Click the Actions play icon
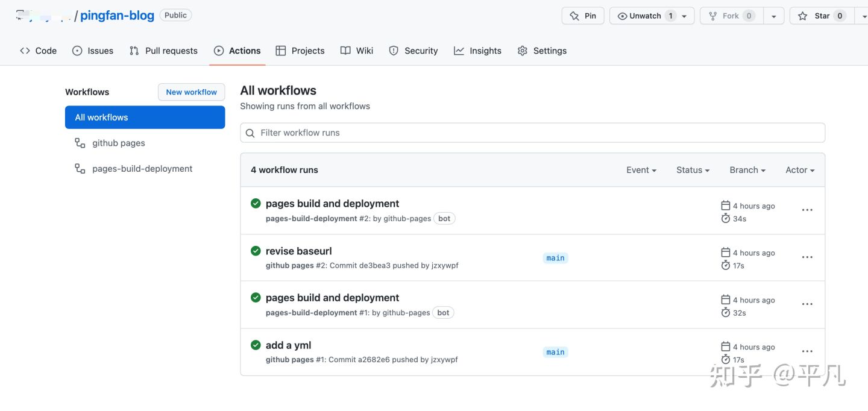Image resolution: width=868 pixels, height=411 pixels. 219,51
